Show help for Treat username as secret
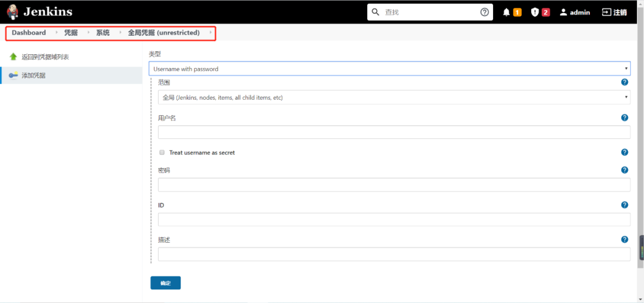Screen dimensions: 644x303 625,152
